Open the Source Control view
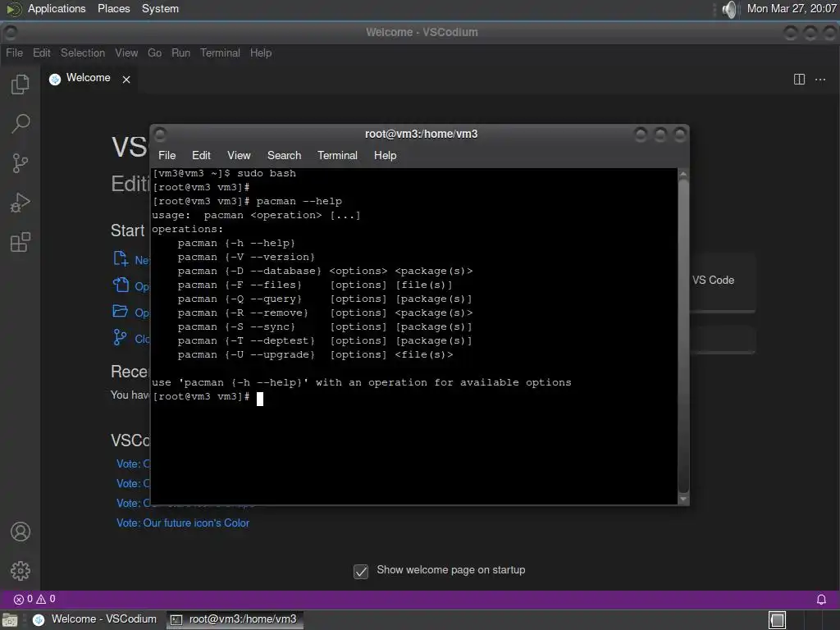Image resolution: width=840 pixels, height=630 pixels. click(21, 163)
